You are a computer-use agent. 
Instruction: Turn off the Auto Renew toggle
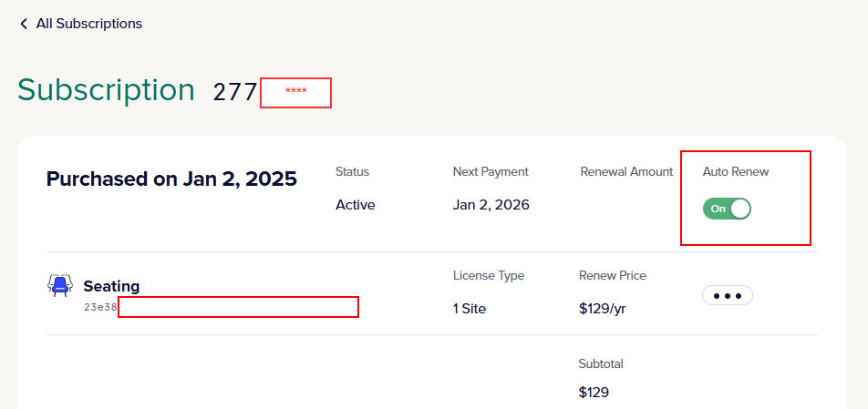point(727,209)
